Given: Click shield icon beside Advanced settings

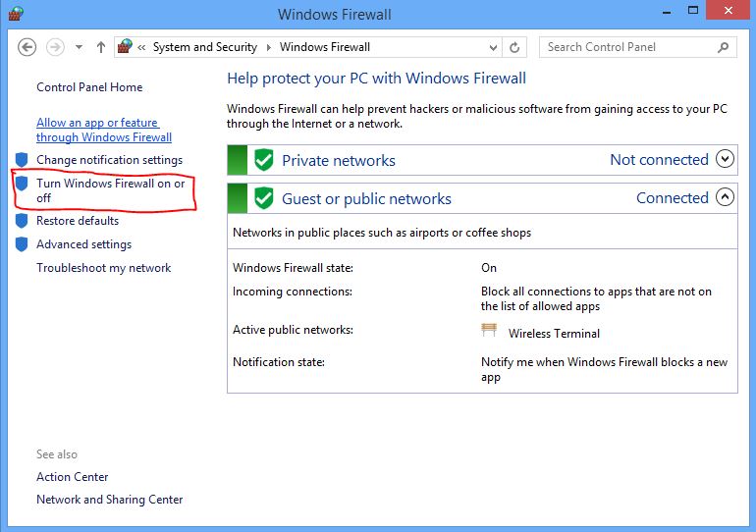Looking at the screenshot, I should coord(22,244).
